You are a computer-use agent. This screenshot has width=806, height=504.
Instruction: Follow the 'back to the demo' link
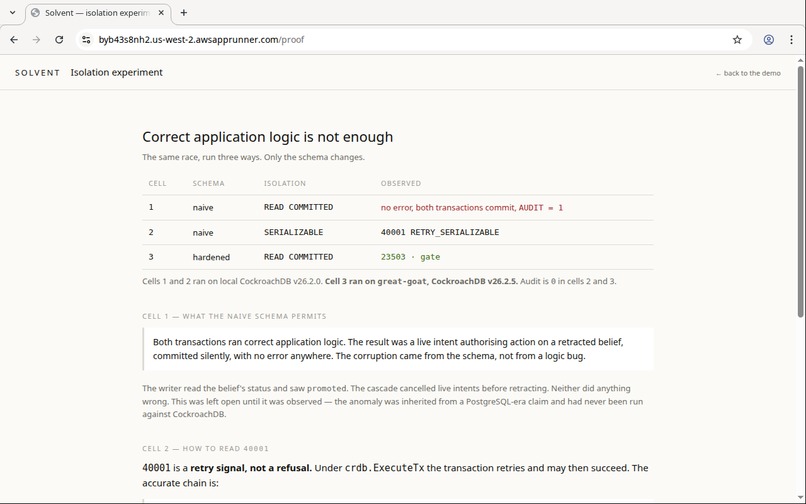pyautogui.click(x=748, y=73)
